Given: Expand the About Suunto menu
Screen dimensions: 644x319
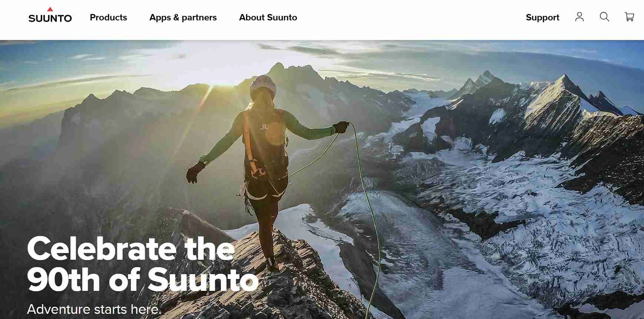Looking at the screenshot, I should click(268, 17).
